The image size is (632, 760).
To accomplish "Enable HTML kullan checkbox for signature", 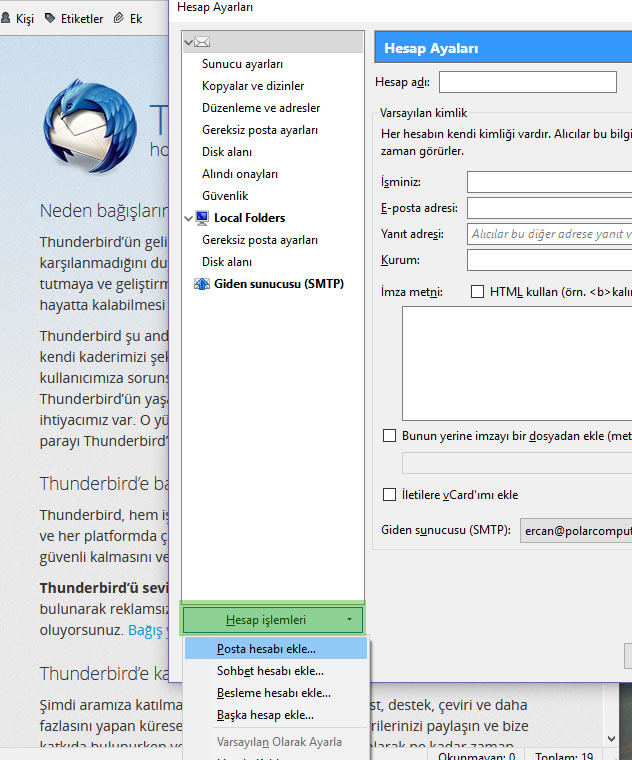I will pos(477,292).
